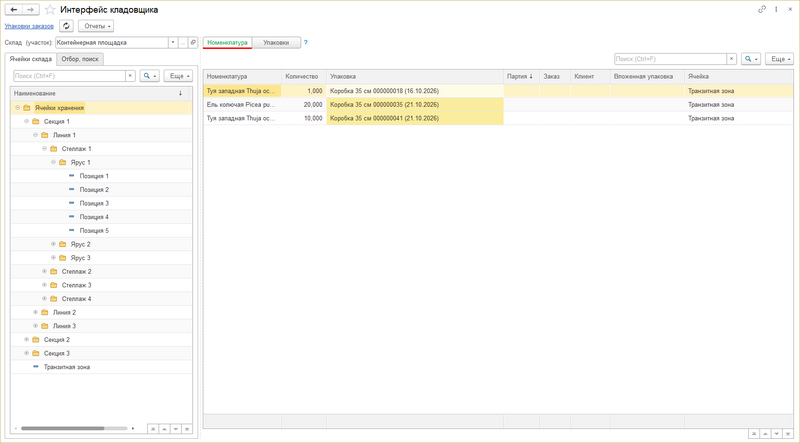Switch to the Упаковки tab
800x443 pixels.
tap(276, 43)
